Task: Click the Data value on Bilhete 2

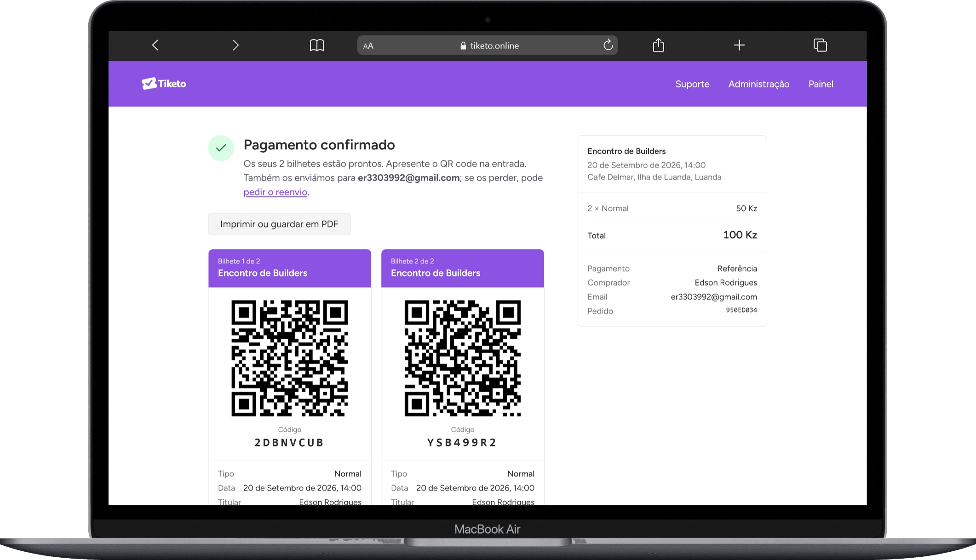Action: point(475,488)
